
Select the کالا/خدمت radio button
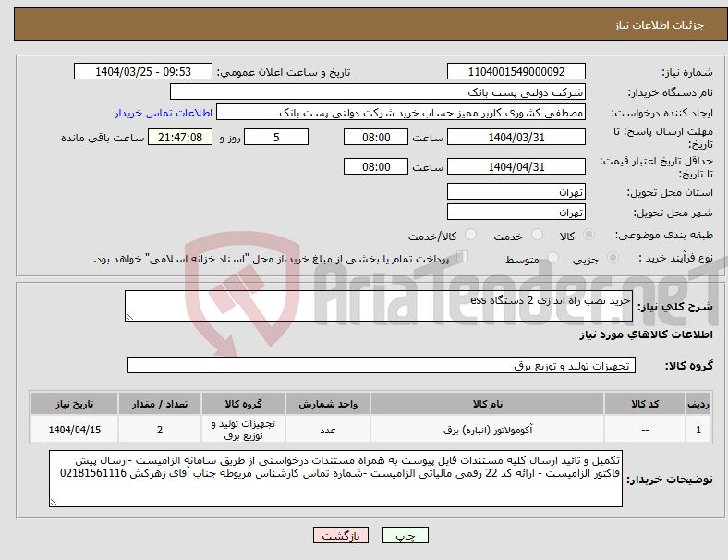point(470,235)
